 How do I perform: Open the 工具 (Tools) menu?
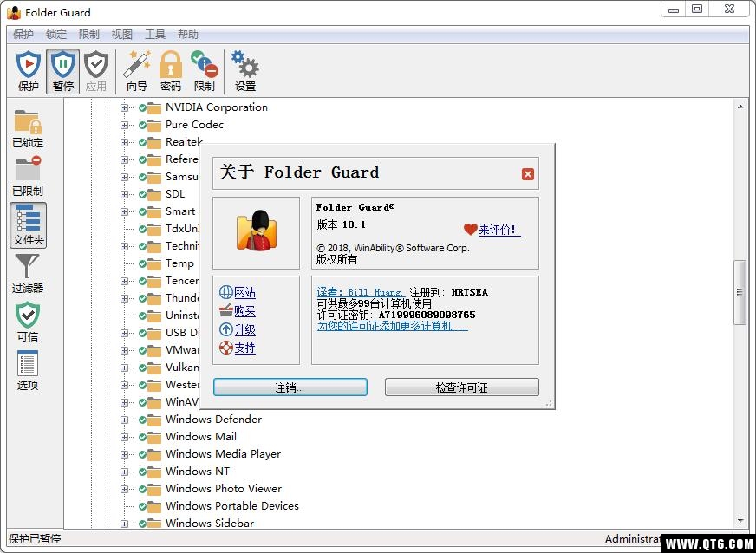click(x=155, y=34)
